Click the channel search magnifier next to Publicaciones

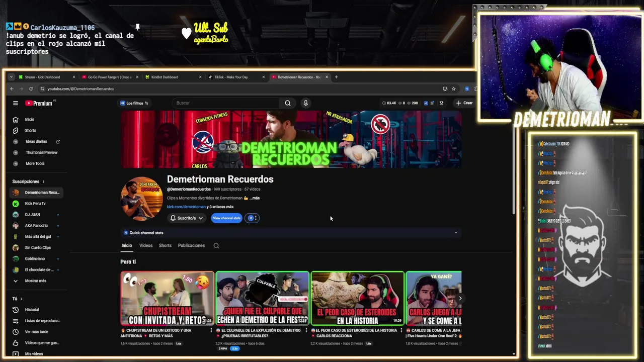216,246
